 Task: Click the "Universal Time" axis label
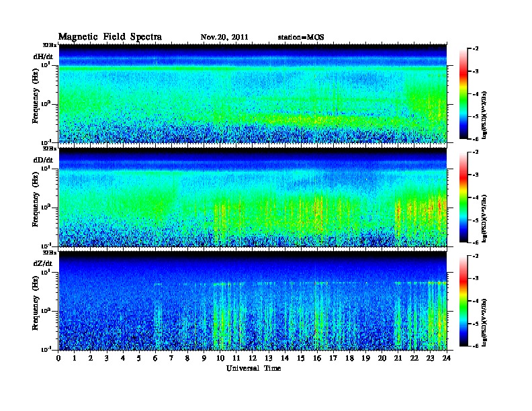253,368
